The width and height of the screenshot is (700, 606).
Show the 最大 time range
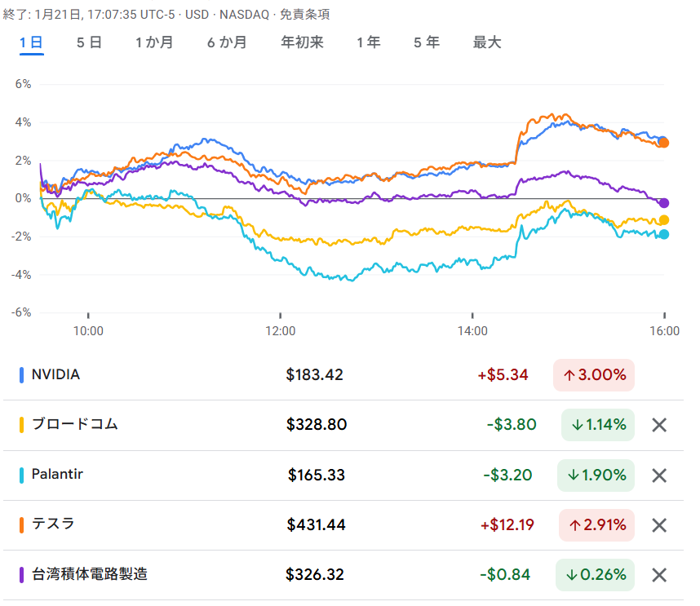[x=487, y=43]
